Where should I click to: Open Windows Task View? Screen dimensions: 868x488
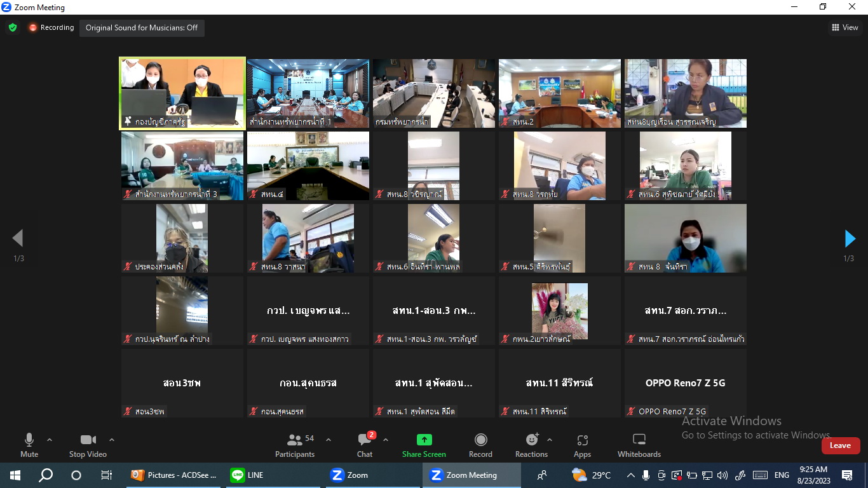pyautogui.click(x=107, y=475)
